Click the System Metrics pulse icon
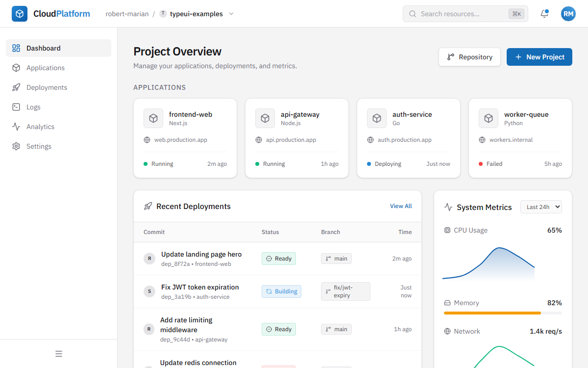This screenshot has height=368, width=588. point(448,207)
